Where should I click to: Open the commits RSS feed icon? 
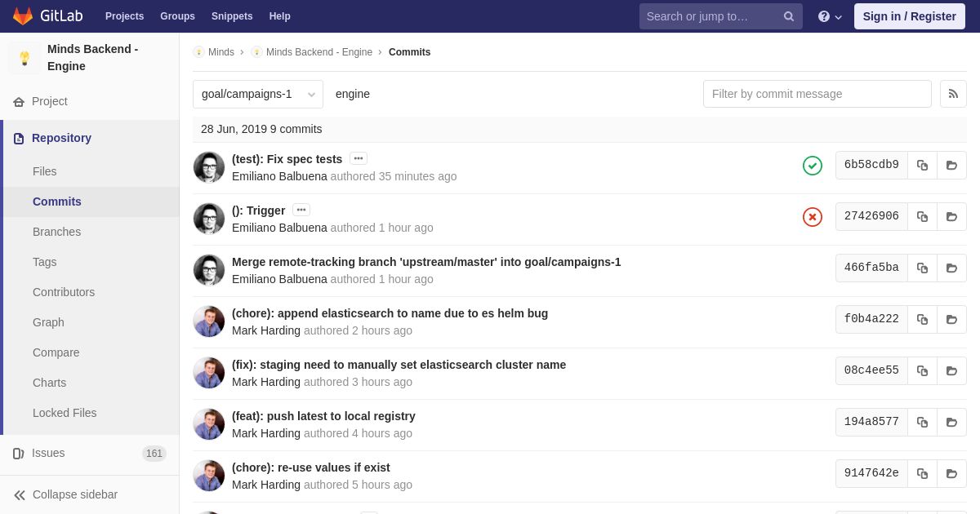953,94
